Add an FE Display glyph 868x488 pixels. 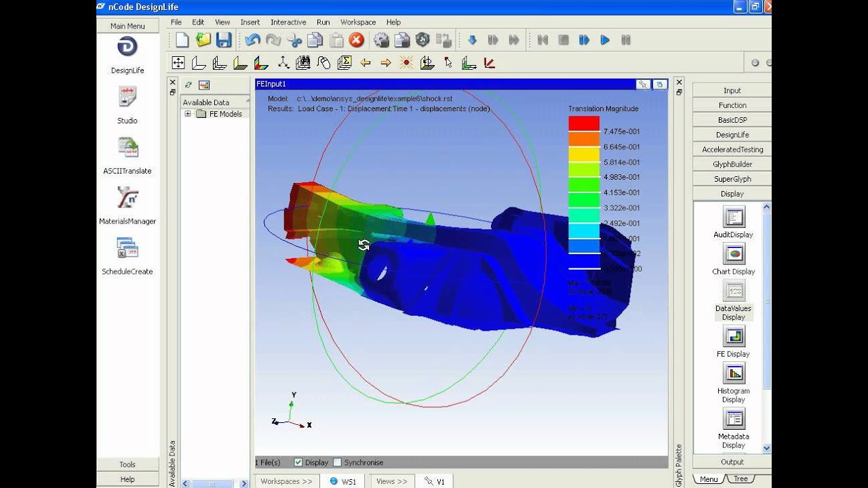pyautogui.click(x=734, y=336)
